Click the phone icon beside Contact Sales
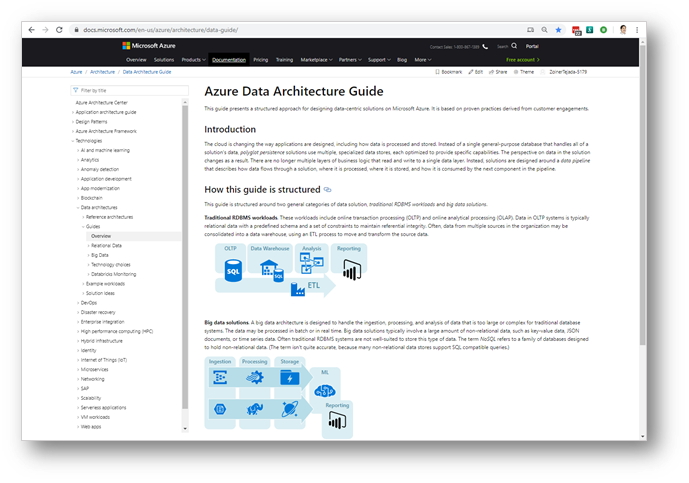Image resolution: width=689 pixels, height=483 pixels. [485, 46]
